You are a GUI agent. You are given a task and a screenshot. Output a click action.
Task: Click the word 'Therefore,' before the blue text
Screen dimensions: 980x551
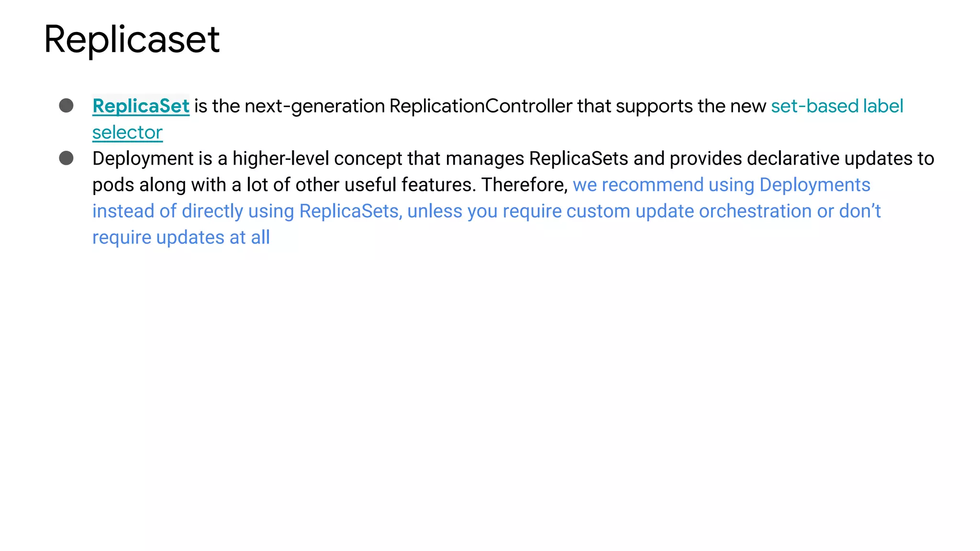click(x=524, y=185)
